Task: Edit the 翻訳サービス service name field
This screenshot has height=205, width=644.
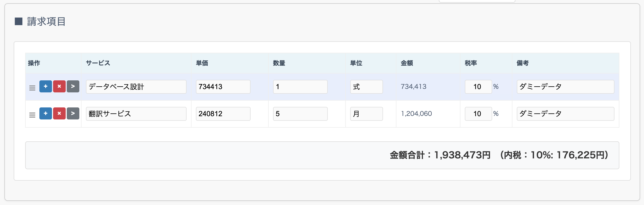Action: pyautogui.click(x=136, y=114)
